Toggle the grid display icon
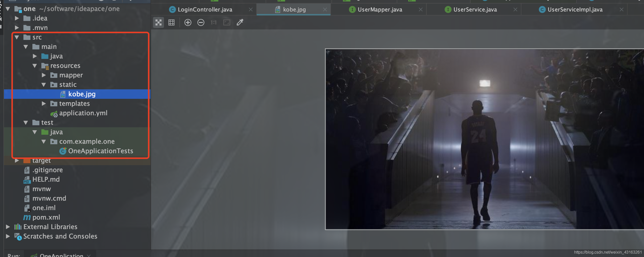Screen dimensions: 644x257 click(171, 22)
